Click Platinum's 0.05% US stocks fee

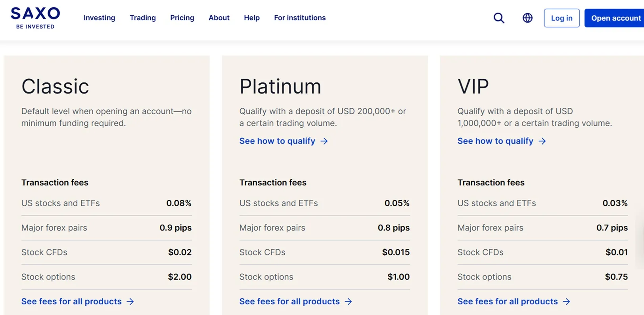coord(397,203)
